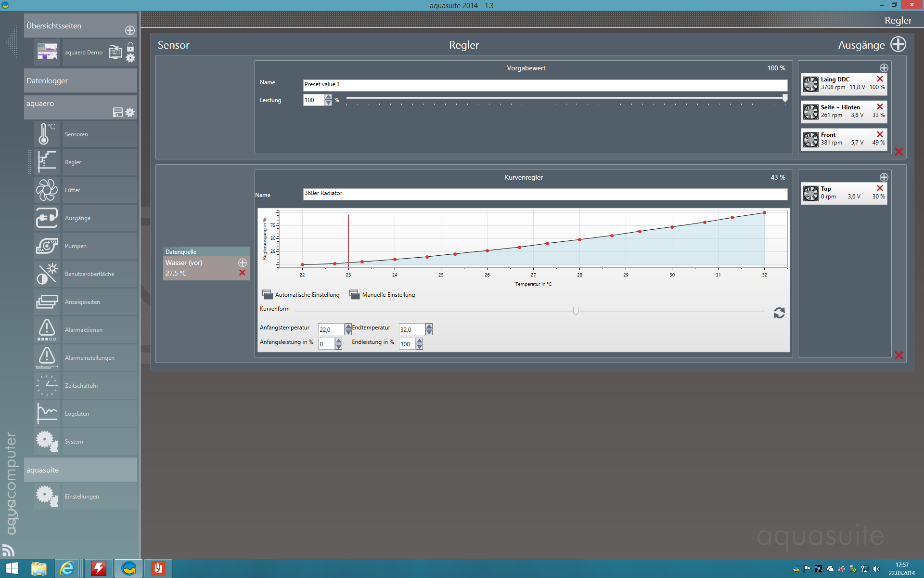
Task: Open the Zeitschaltuhr timer icon
Action: click(47, 385)
